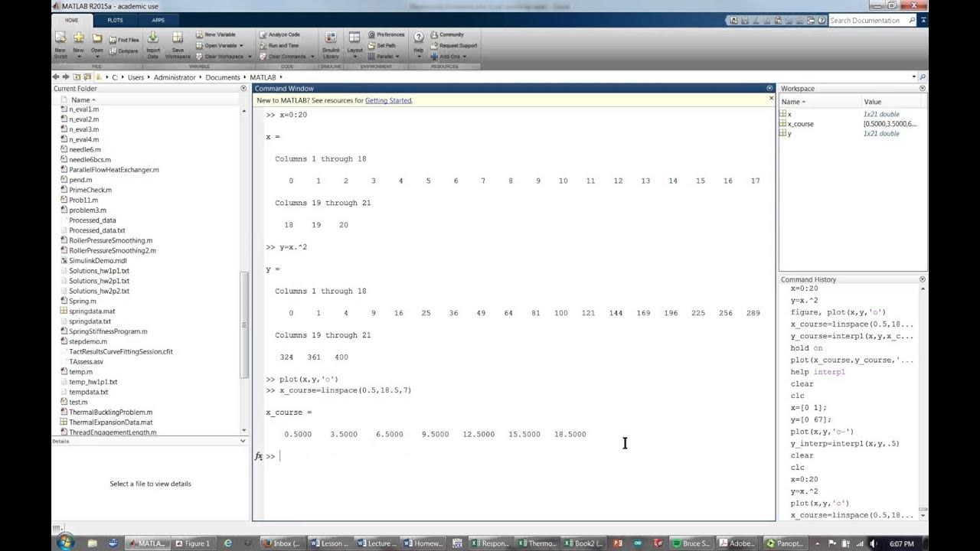Click the Browse for folder icon

(87, 77)
